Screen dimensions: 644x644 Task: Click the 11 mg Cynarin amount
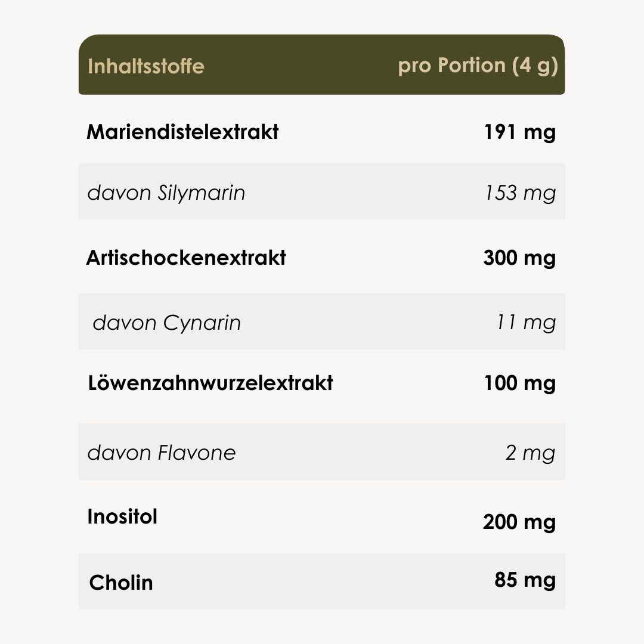pos(526,323)
